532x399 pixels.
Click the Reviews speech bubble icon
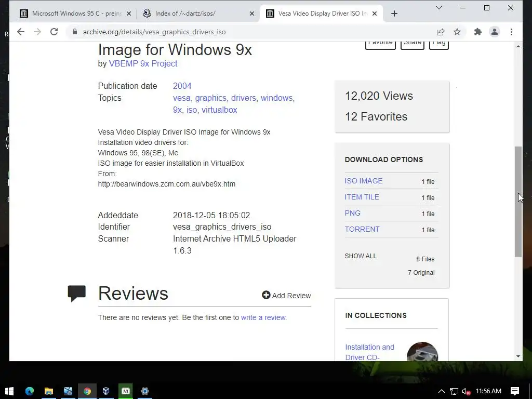click(77, 294)
